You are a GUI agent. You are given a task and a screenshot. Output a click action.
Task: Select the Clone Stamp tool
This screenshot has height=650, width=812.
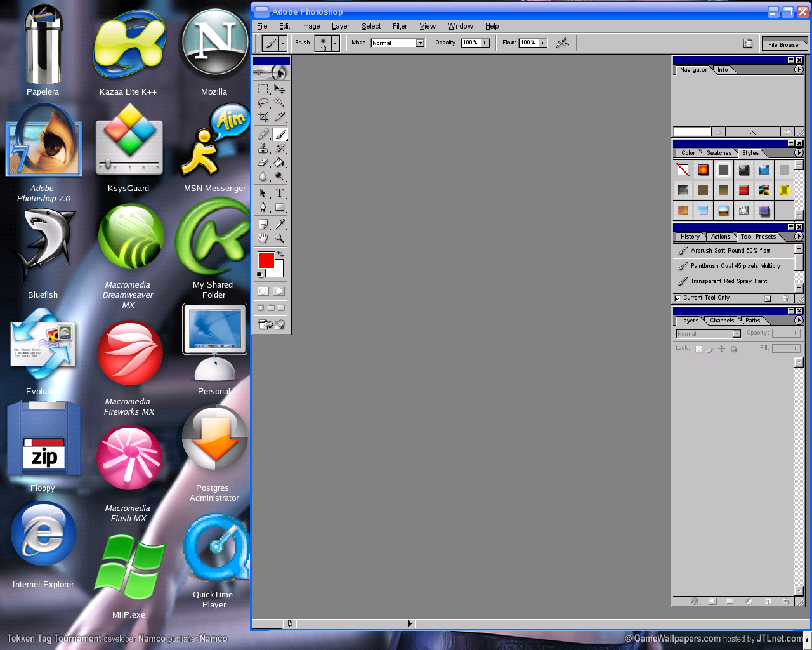tap(263, 148)
